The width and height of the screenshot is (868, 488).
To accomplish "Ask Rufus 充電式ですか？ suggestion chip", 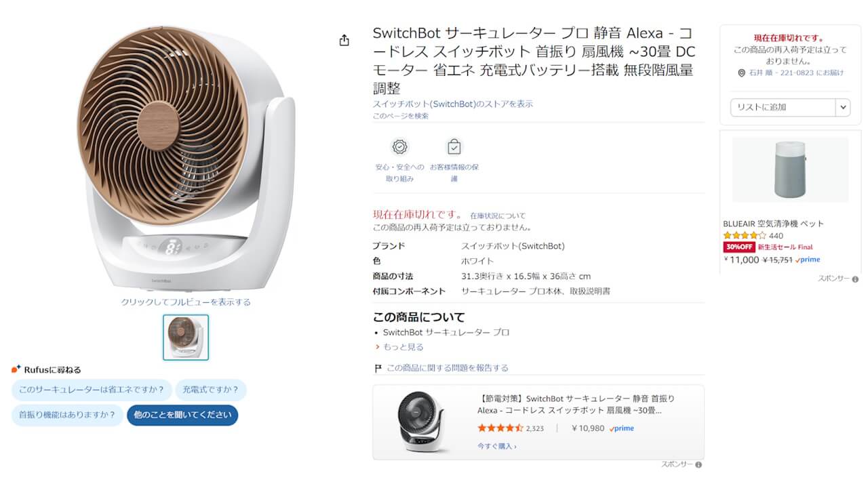I will (x=212, y=390).
